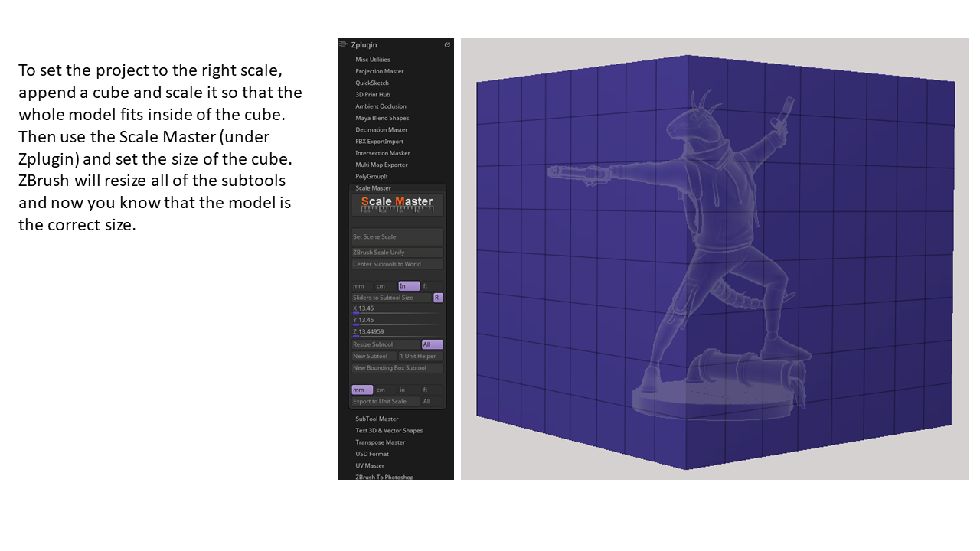Click Sliders to Subtool Size button

pos(391,298)
